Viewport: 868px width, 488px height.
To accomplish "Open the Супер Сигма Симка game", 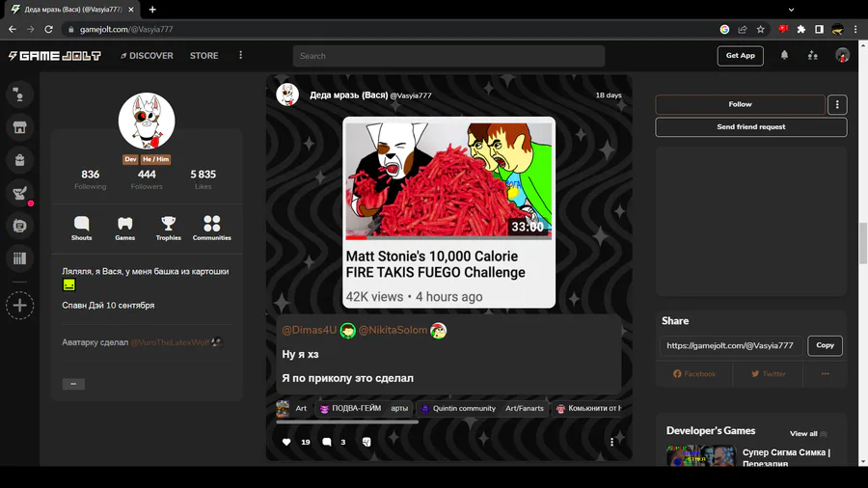I will [x=786, y=457].
